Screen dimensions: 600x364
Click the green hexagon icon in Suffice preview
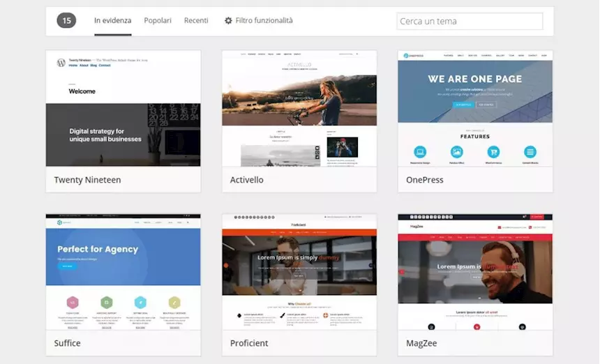click(x=106, y=302)
